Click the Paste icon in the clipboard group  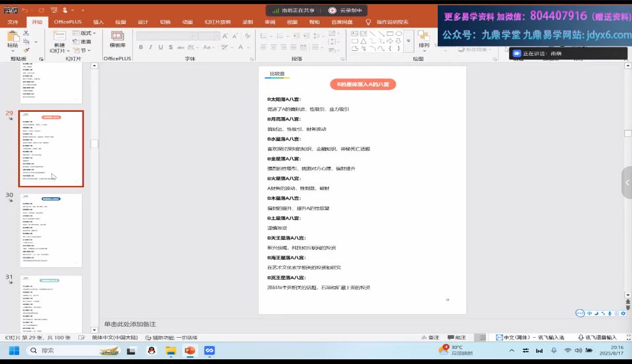12,36
